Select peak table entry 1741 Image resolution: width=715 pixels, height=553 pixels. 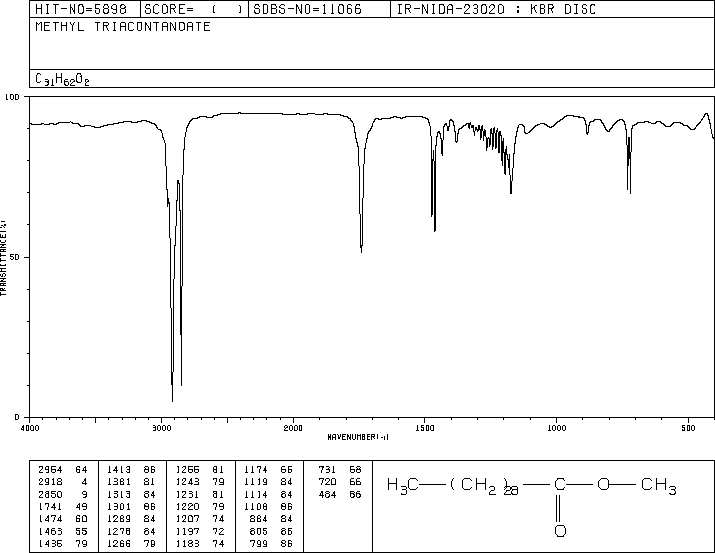tap(63, 506)
